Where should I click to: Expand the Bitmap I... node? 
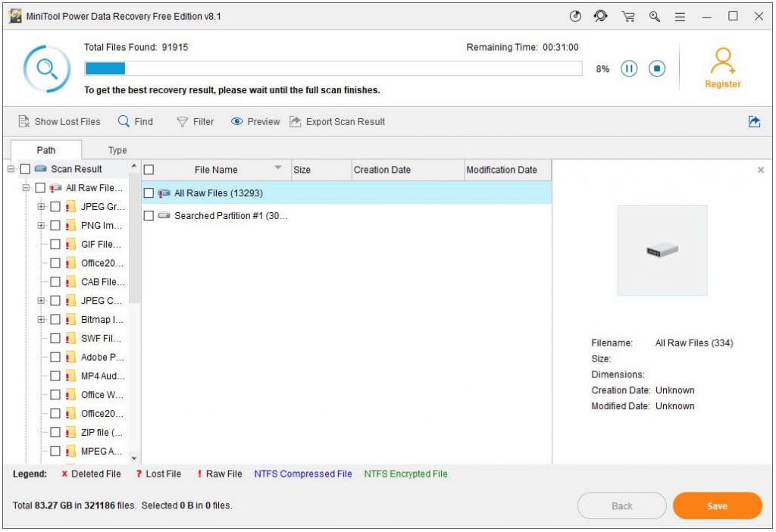tap(41, 320)
